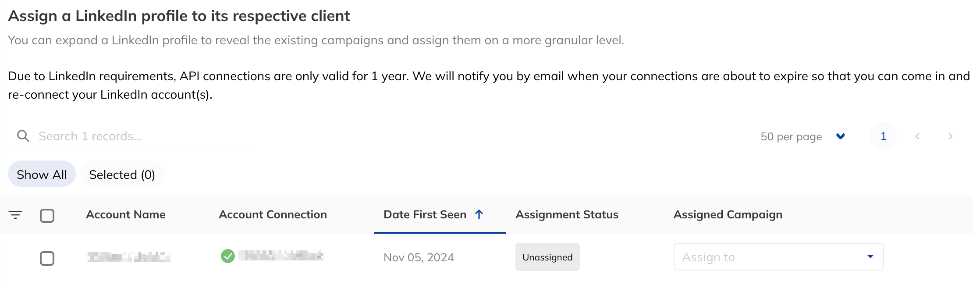Expand the Assign to combo box
The image size is (980, 285).
point(778,257)
